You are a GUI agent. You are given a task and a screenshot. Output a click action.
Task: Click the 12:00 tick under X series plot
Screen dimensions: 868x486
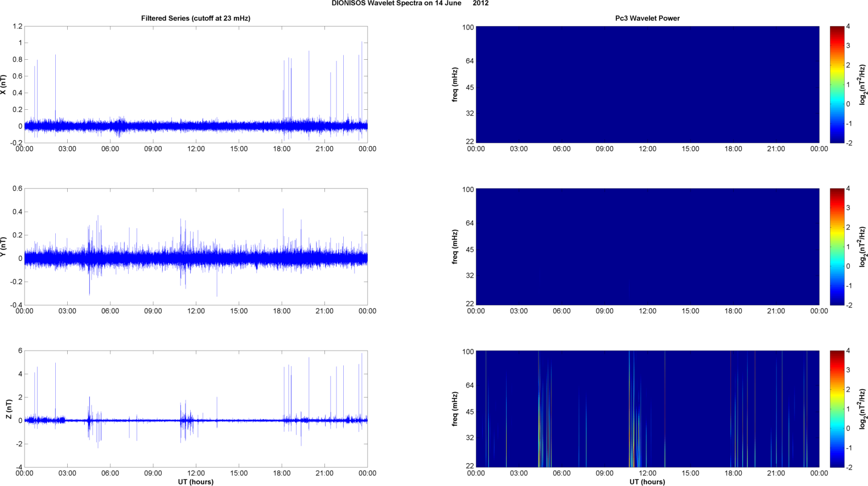tap(196, 149)
